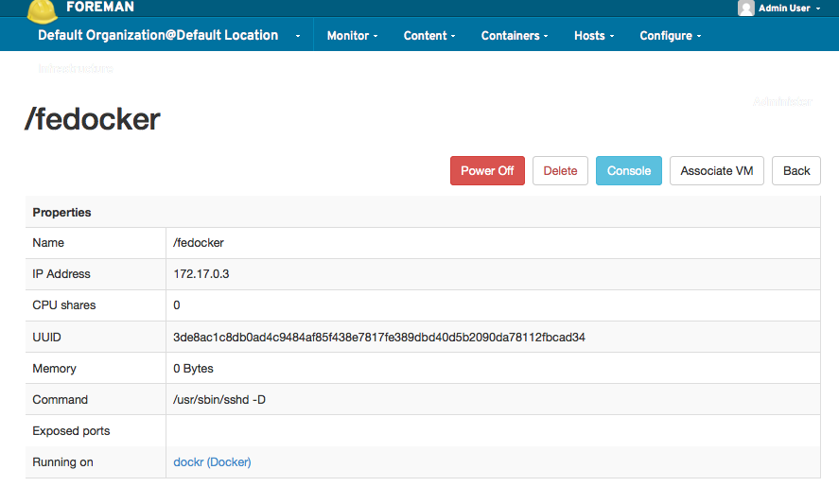Image resolution: width=839 pixels, height=504 pixels.
Task: Open the Configure menu
Action: tap(670, 35)
